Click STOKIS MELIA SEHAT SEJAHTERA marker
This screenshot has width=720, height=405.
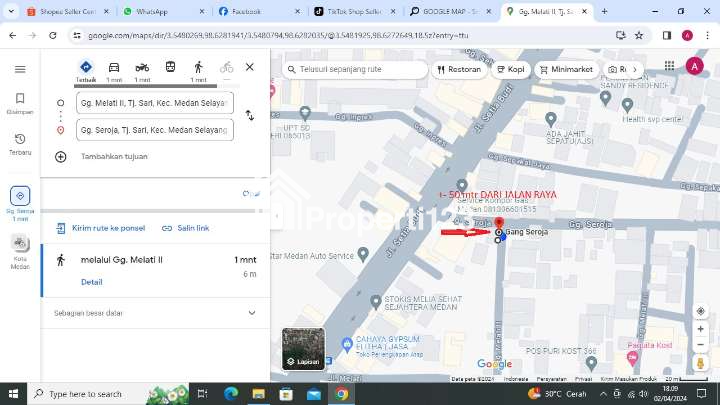coord(376,302)
